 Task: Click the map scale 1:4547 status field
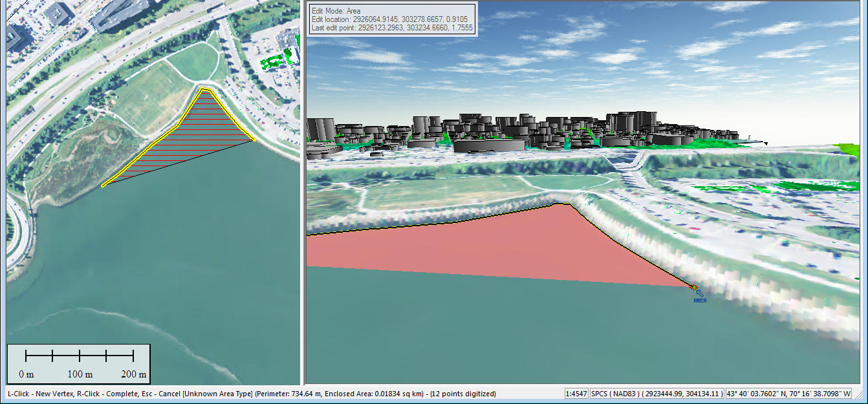tap(576, 393)
